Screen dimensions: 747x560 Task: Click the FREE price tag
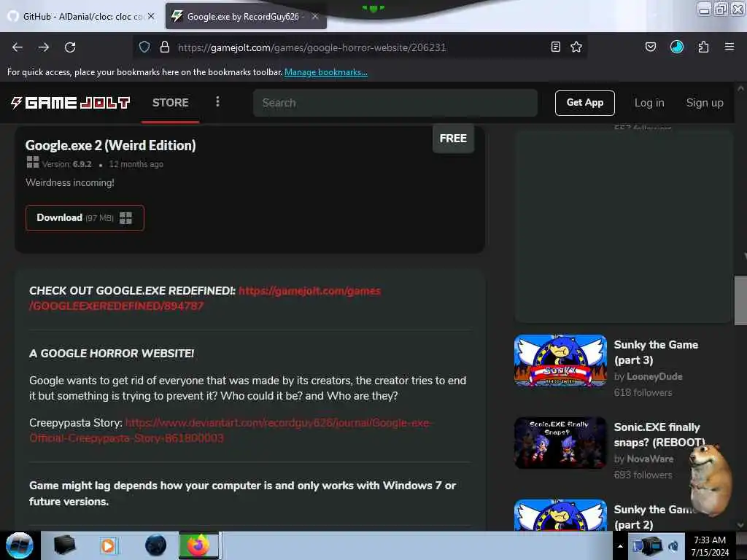point(453,139)
